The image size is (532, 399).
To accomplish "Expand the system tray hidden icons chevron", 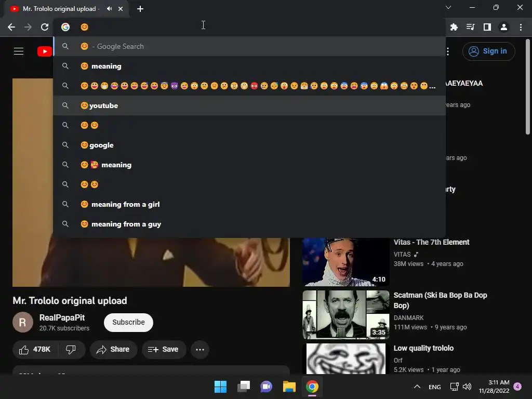I will coord(417,387).
